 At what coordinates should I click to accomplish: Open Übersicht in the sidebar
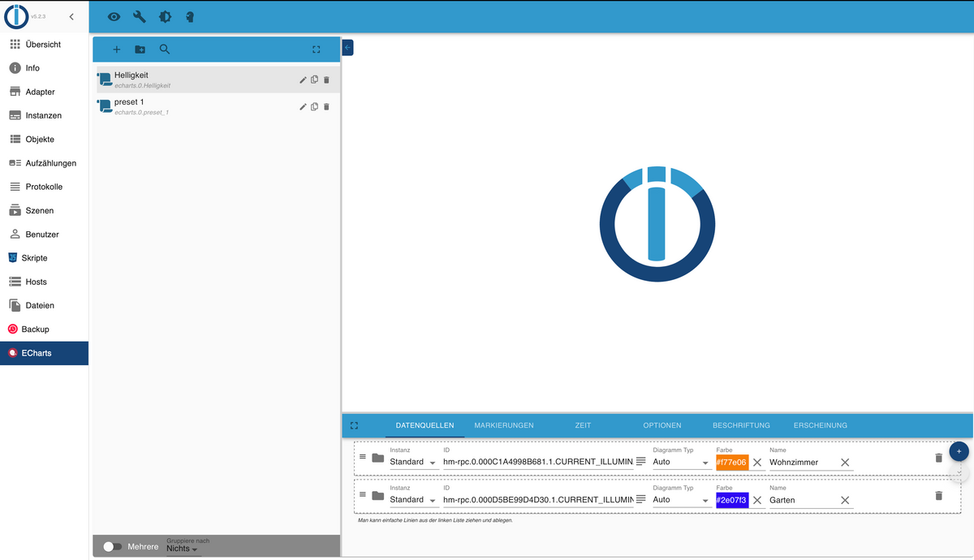(45, 45)
